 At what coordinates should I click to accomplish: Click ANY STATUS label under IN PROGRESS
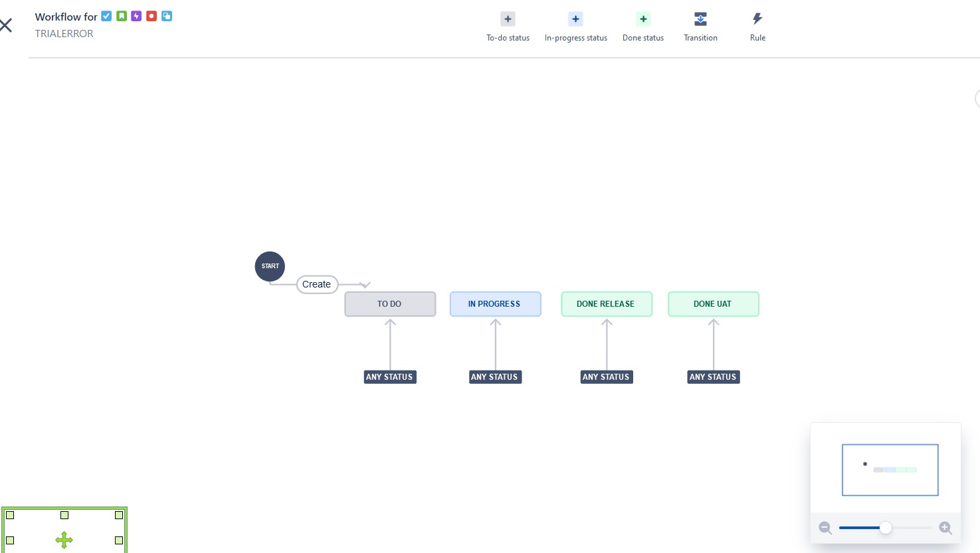click(495, 377)
